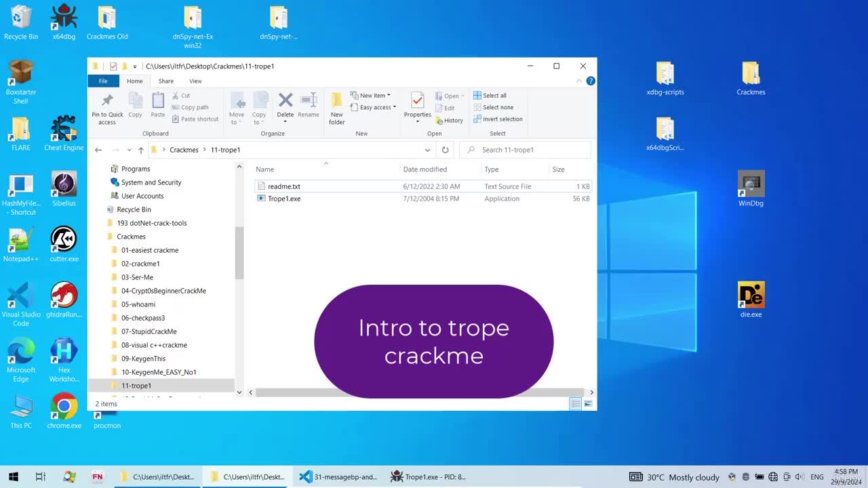Viewport: 868px width, 488px height.
Task: Refresh the folder view
Action: click(x=445, y=150)
